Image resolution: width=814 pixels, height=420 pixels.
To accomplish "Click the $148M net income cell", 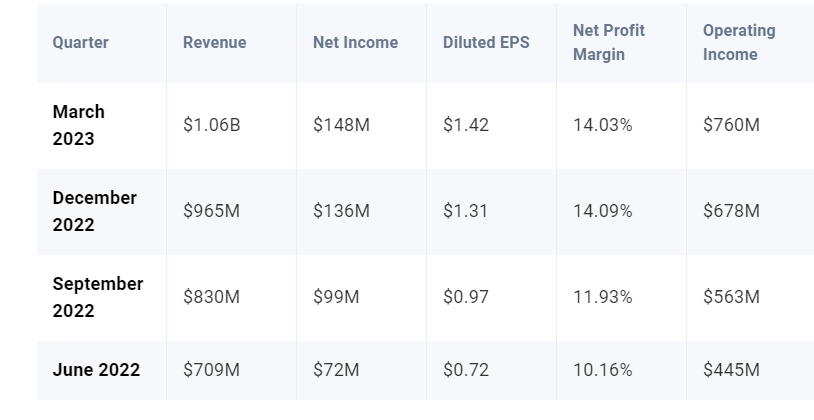I will pyautogui.click(x=341, y=125).
